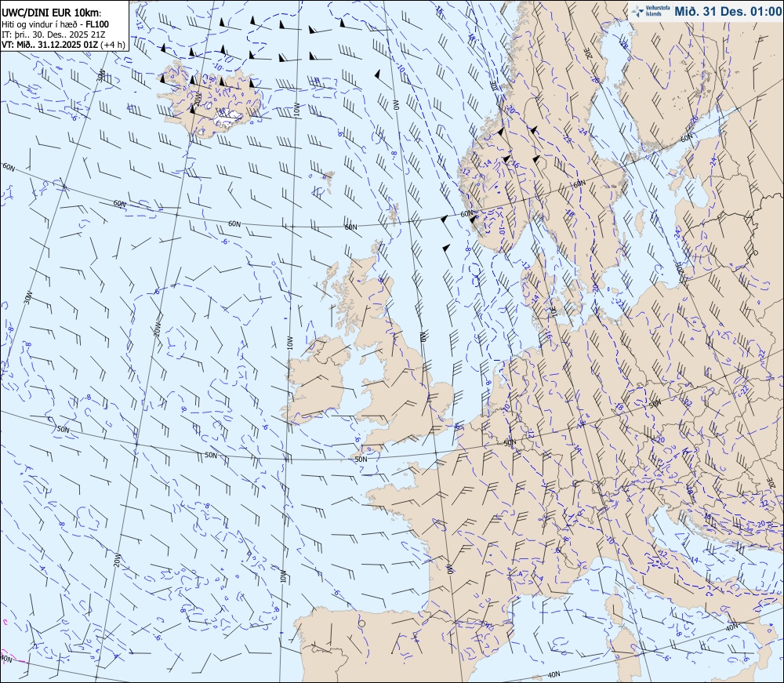The width and height of the screenshot is (784, 683).
Task: Click the 'Hiti og vindur í hæð - FL100' line
Action: tap(55, 24)
